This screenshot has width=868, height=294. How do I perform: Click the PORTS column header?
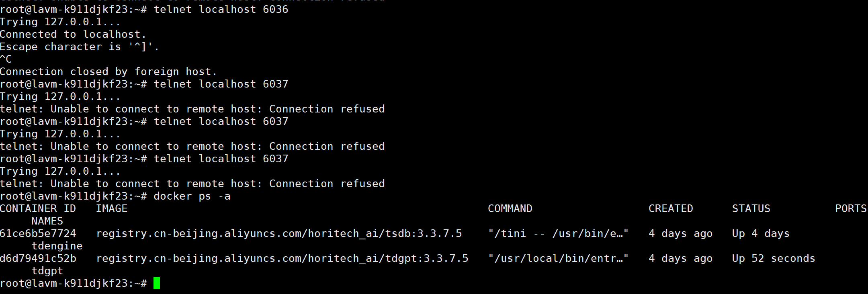(851, 209)
